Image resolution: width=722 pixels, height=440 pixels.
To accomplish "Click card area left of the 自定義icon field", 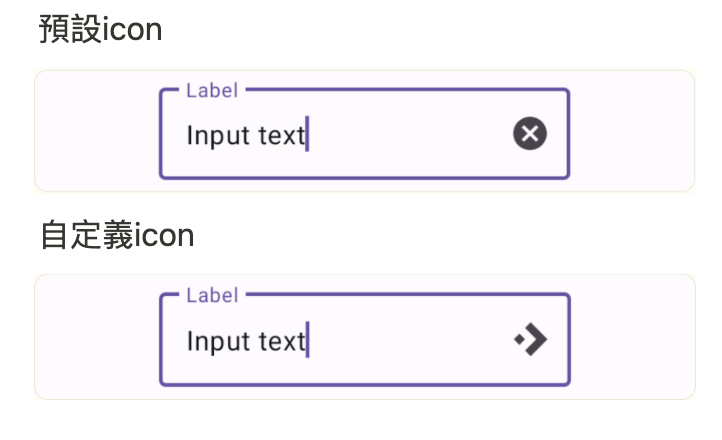I will click(x=97, y=337).
